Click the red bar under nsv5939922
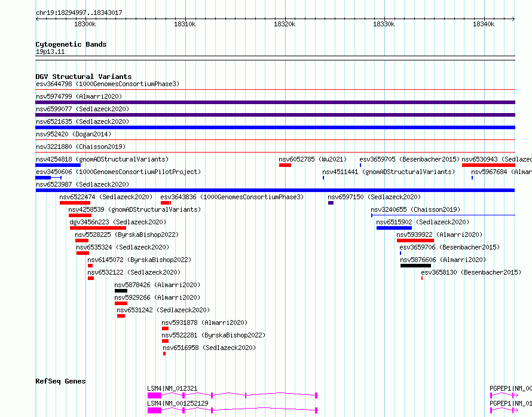Image resolution: width=532 pixels, height=417 pixels. coord(415,241)
